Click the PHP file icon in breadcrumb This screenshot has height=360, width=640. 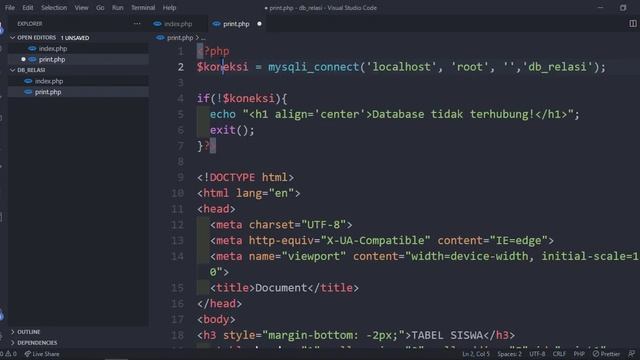[160, 38]
